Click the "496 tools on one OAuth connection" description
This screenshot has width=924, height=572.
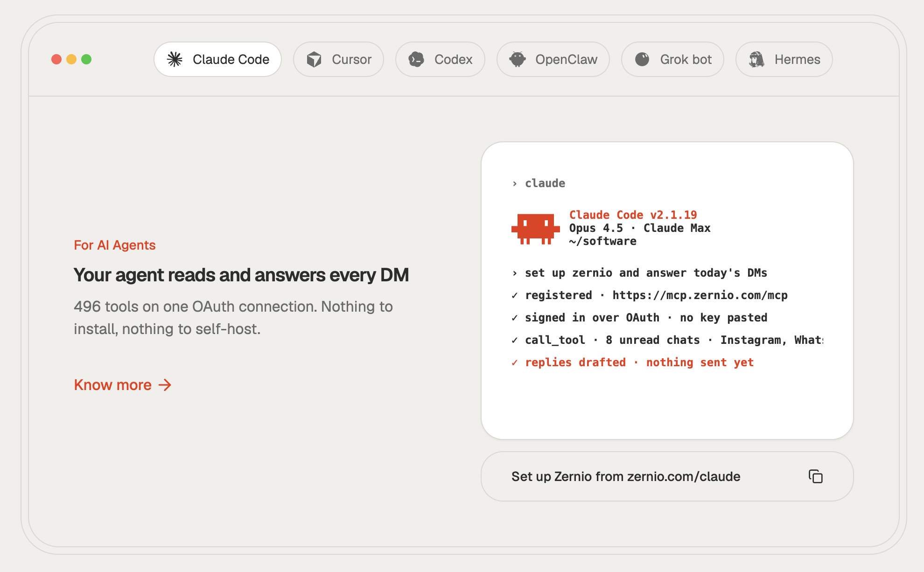[x=233, y=318]
